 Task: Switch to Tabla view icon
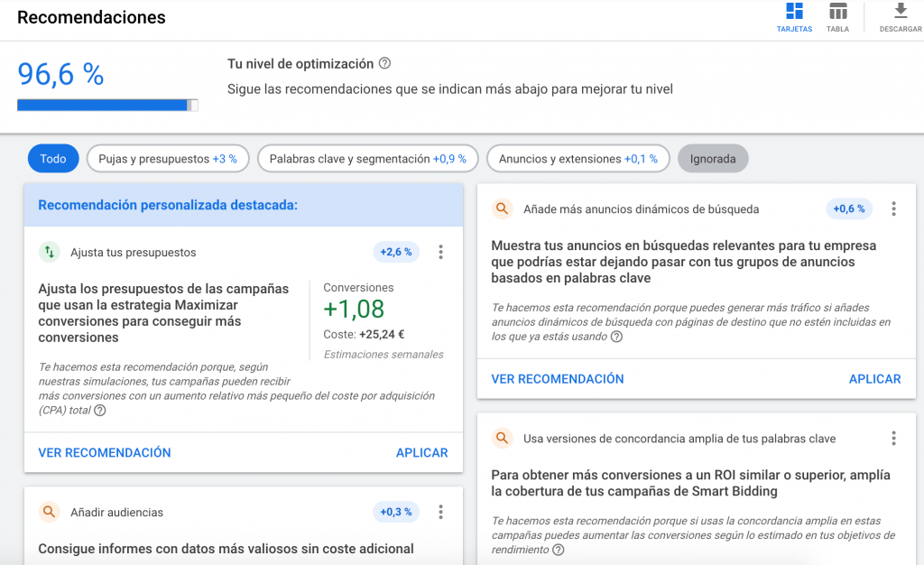pyautogui.click(x=837, y=14)
